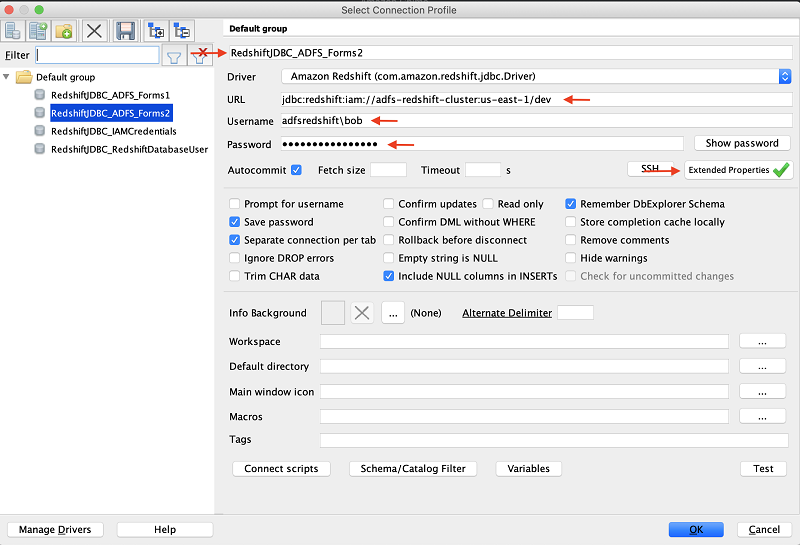Enable Confirm DML without WHERE
The height and width of the screenshot is (545, 800).
pyautogui.click(x=388, y=221)
